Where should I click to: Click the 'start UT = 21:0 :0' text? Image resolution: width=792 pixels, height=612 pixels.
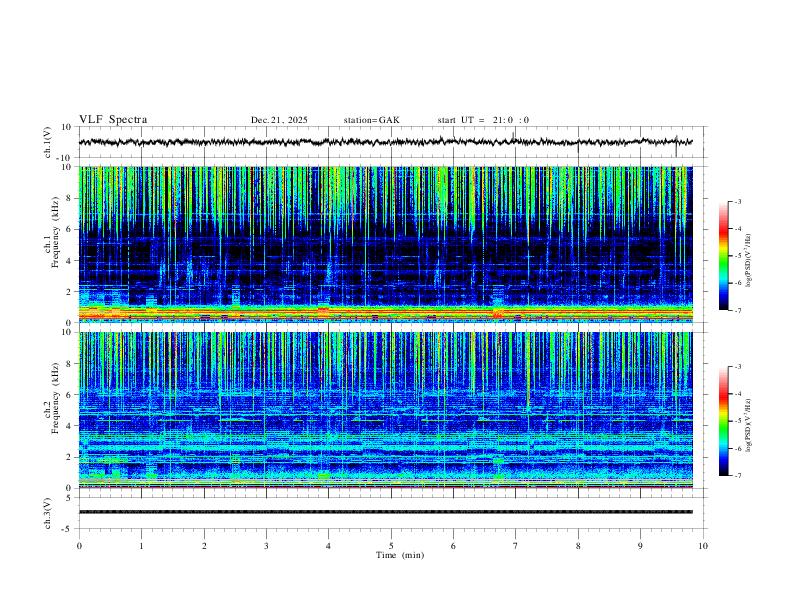(x=483, y=120)
